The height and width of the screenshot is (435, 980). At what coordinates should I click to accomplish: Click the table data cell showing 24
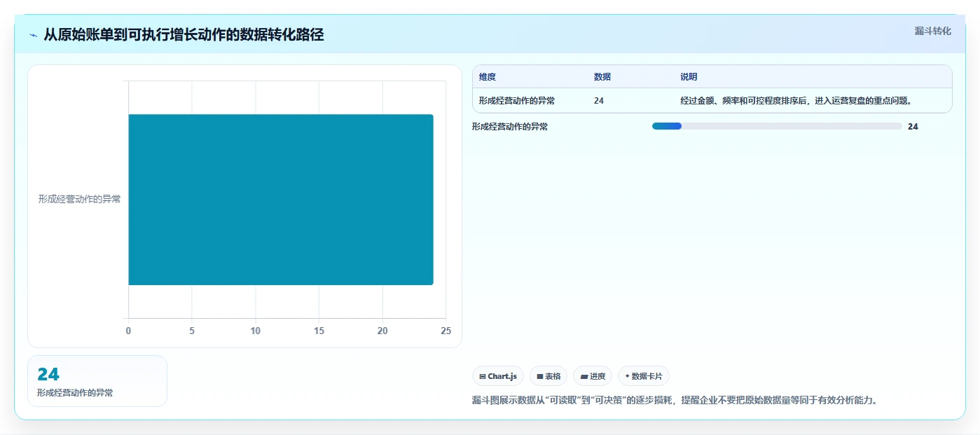pyautogui.click(x=599, y=101)
